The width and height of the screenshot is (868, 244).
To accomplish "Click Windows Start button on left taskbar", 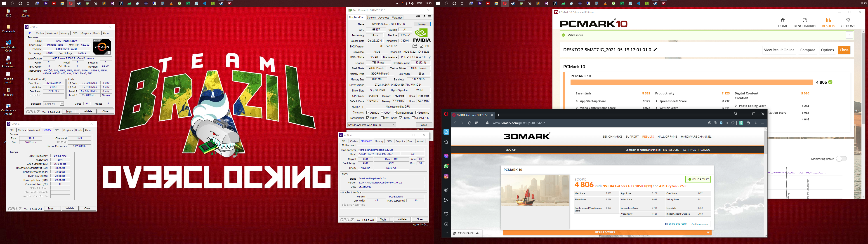I will [4, 3].
